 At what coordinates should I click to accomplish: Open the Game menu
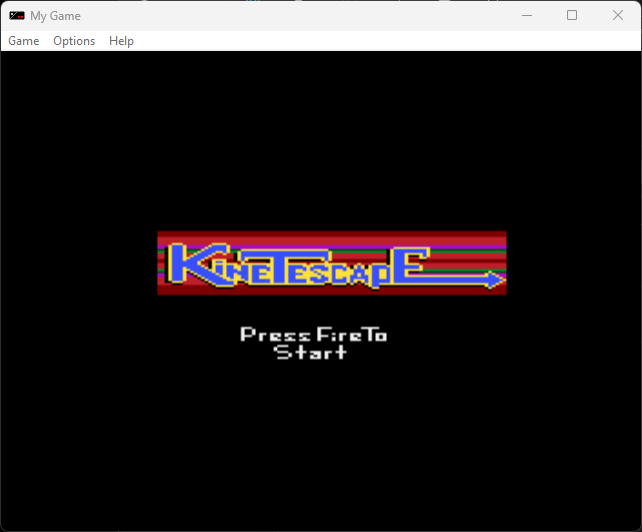pyautogui.click(x=24, y=41)
